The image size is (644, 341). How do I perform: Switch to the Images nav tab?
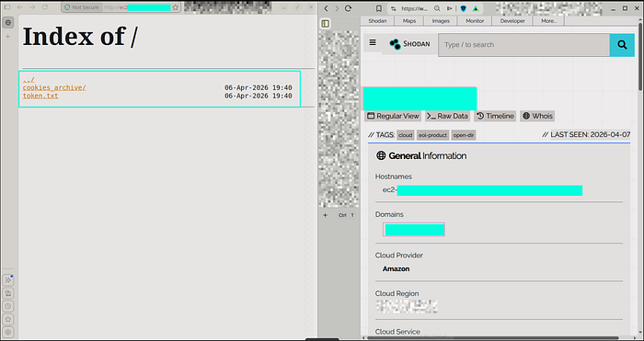coord(441,21)
